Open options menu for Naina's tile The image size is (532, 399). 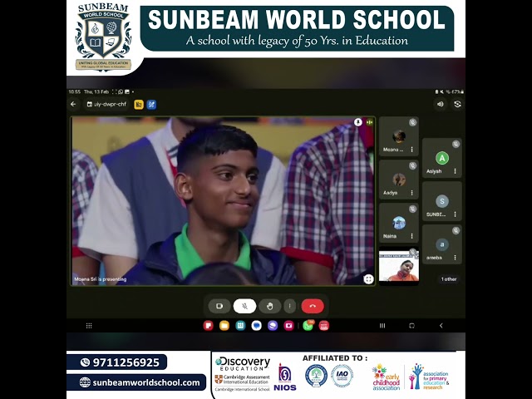tap(412, 236)
